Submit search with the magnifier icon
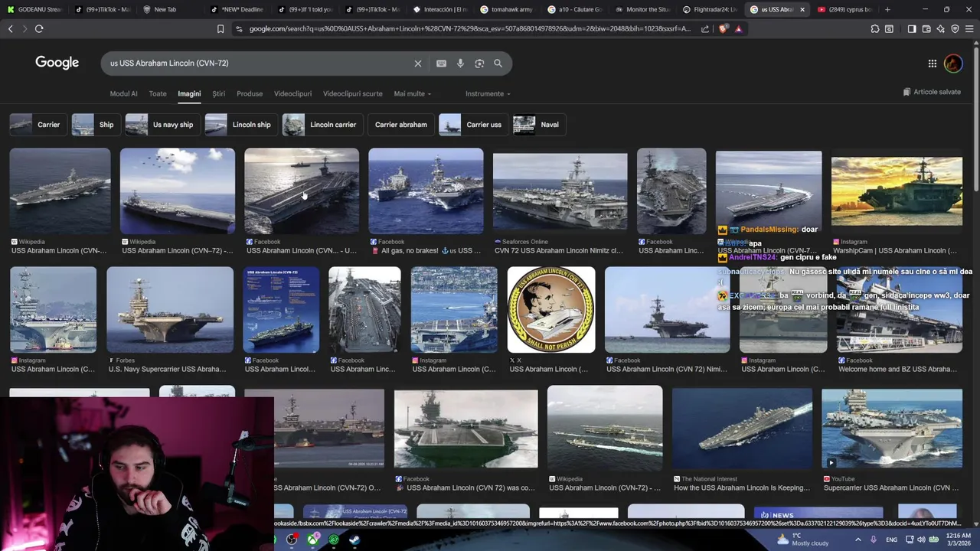980x551 pixels. (x=498, y=64)
